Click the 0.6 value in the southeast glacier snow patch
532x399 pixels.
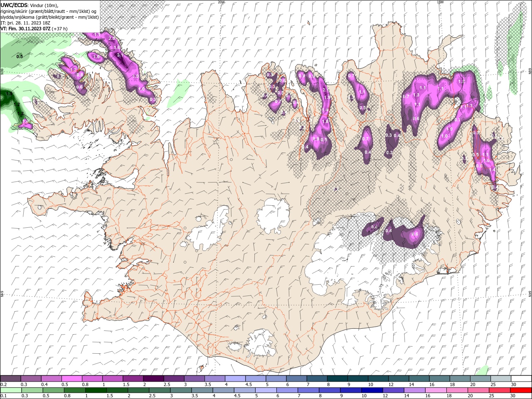(414, 234)
